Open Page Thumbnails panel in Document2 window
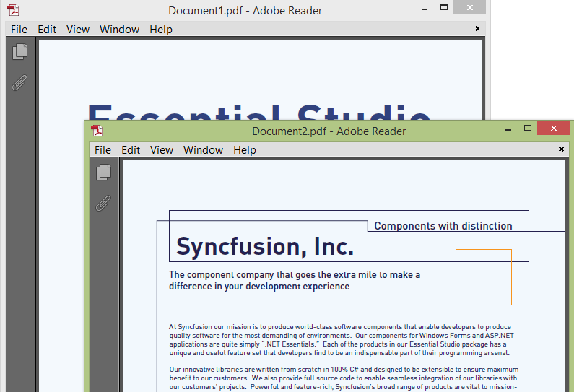The height and width of the screenshot is (392, 574). pos(103,172)
